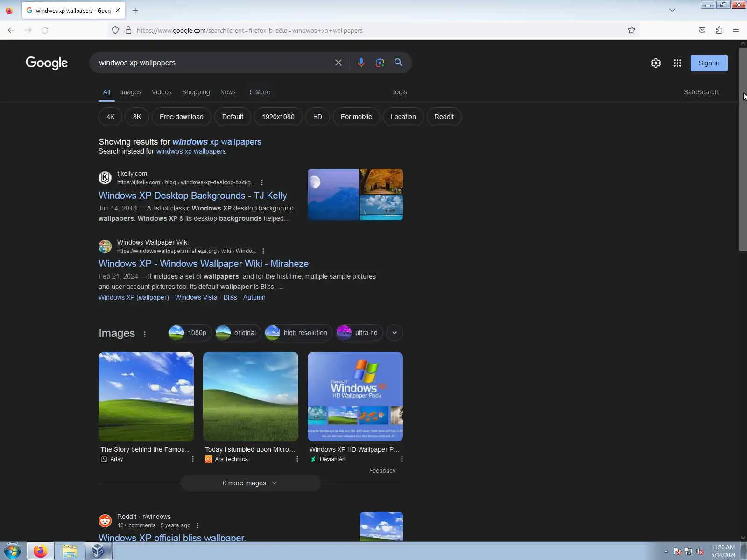Open the More search categories dropdown

pos(260,92)
